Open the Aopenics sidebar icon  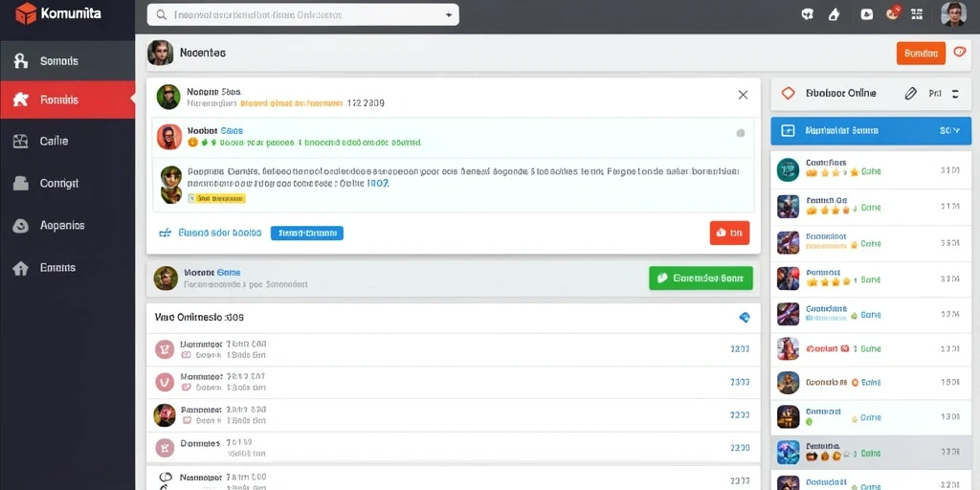click(21, 226)
